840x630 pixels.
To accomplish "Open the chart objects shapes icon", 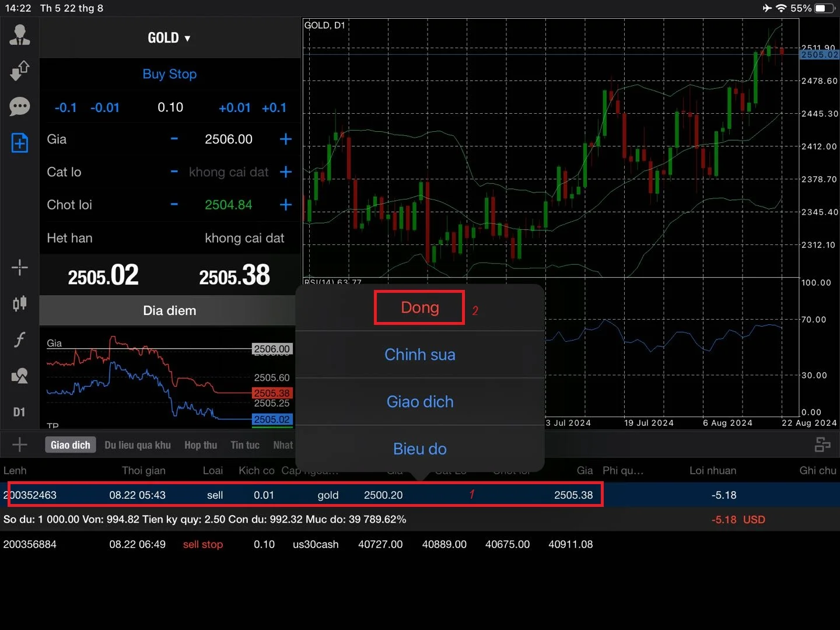I will coord(20,376).
